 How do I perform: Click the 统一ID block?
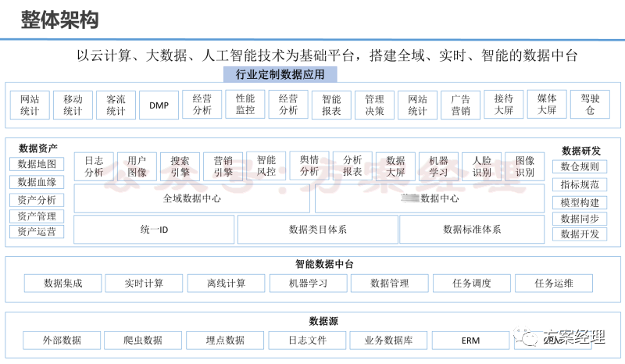coord(154,230)
